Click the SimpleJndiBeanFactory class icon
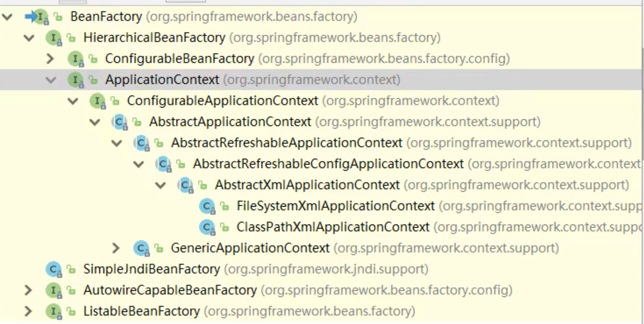This screenshot has height=324, width=644. (x=54, y=269)
